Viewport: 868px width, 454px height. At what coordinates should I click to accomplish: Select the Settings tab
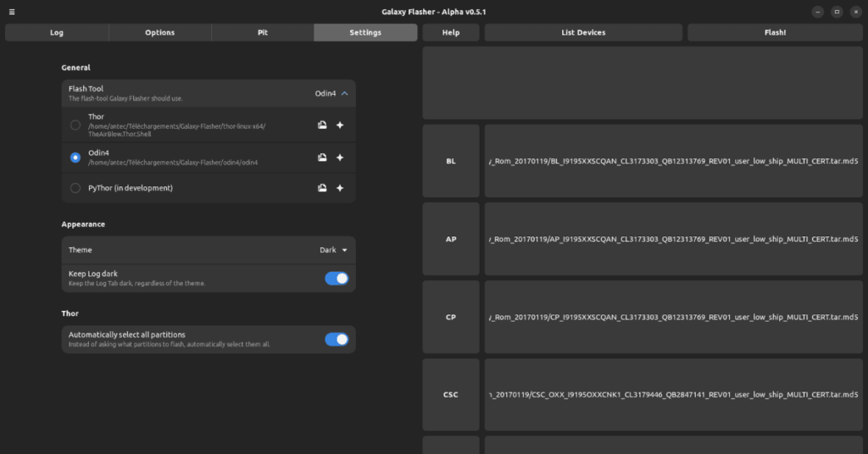(365, 33)
